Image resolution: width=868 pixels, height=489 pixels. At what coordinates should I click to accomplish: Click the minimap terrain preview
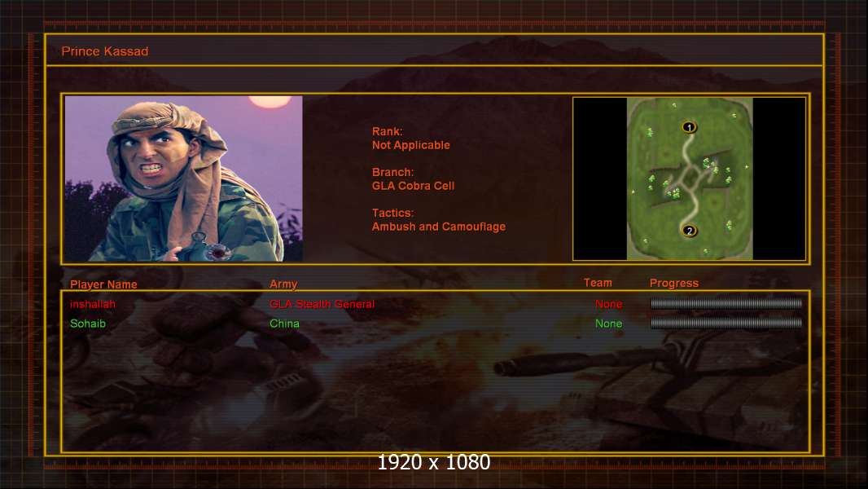coord(689,178)
